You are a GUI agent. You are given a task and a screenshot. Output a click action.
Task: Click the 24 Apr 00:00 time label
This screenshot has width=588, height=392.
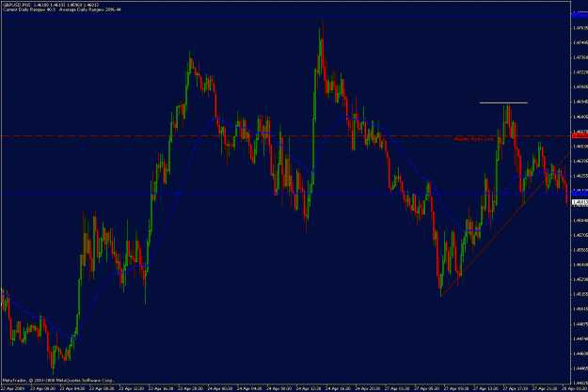click(x=220, y=388)
